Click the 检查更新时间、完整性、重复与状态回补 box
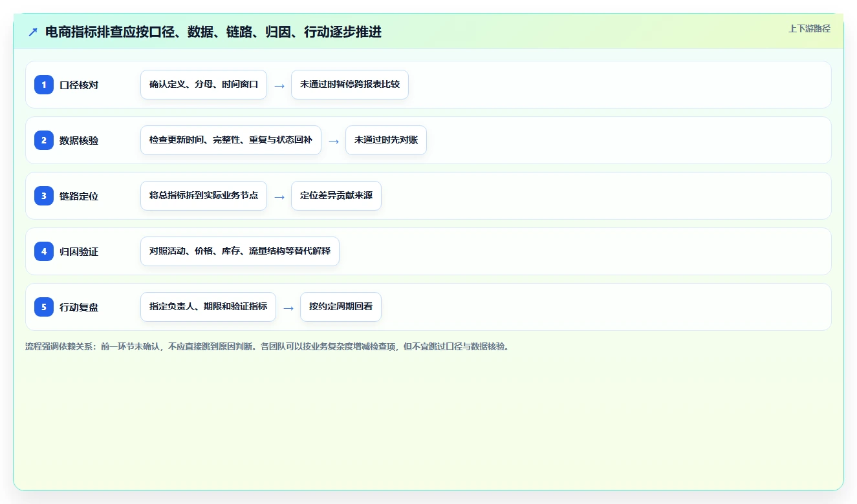 point(231,140)
